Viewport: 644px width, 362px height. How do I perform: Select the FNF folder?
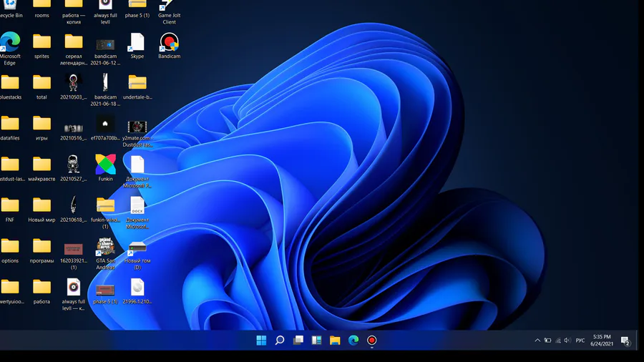[x=10, y=210]
